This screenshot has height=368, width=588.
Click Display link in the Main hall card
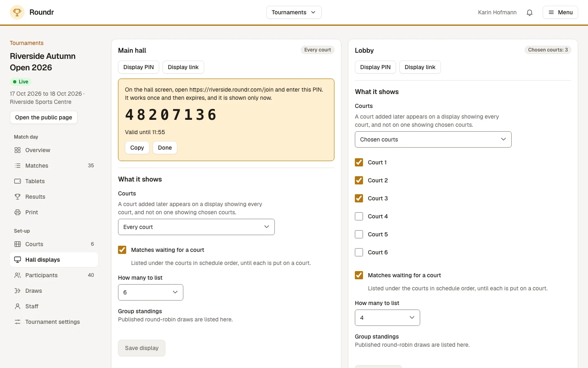click(x=183, y=67)
